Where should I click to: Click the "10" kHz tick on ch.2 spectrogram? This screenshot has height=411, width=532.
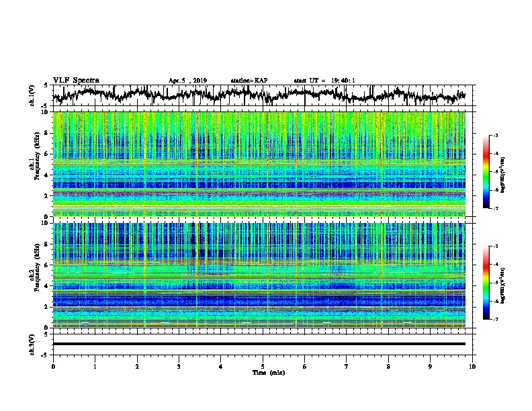coord(46,223)
